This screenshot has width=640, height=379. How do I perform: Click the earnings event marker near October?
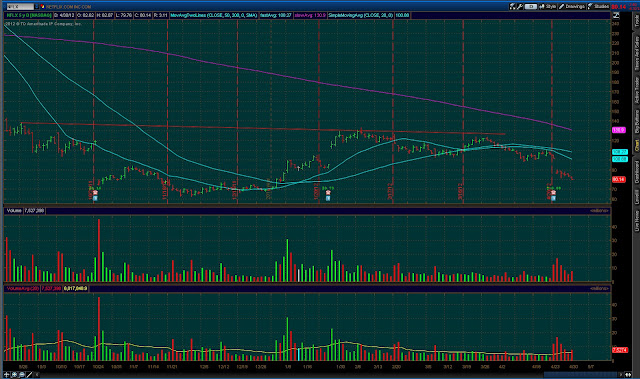[x=95, y=193]
